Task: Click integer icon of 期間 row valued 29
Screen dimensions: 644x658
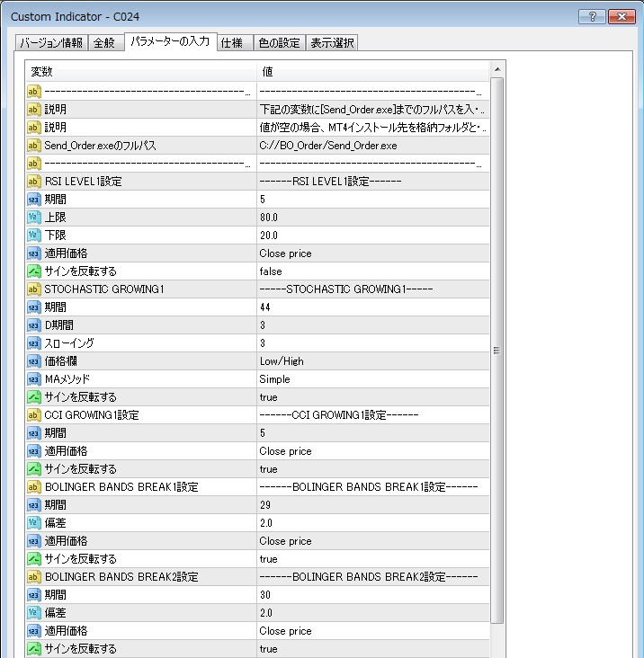Action: pos(33,505)
